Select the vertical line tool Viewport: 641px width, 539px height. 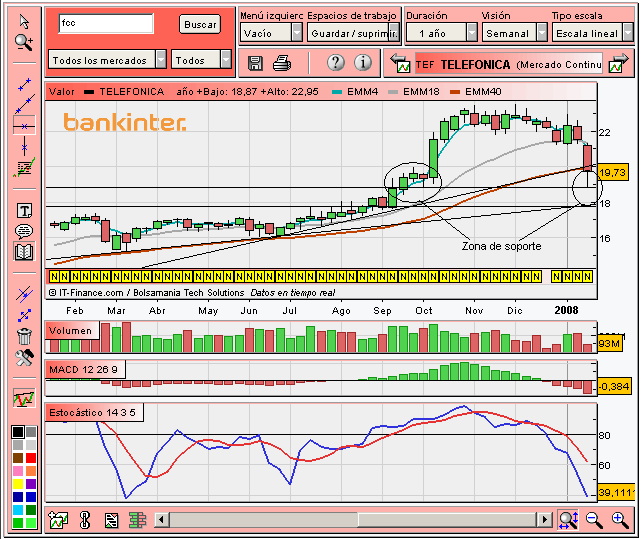25,146
